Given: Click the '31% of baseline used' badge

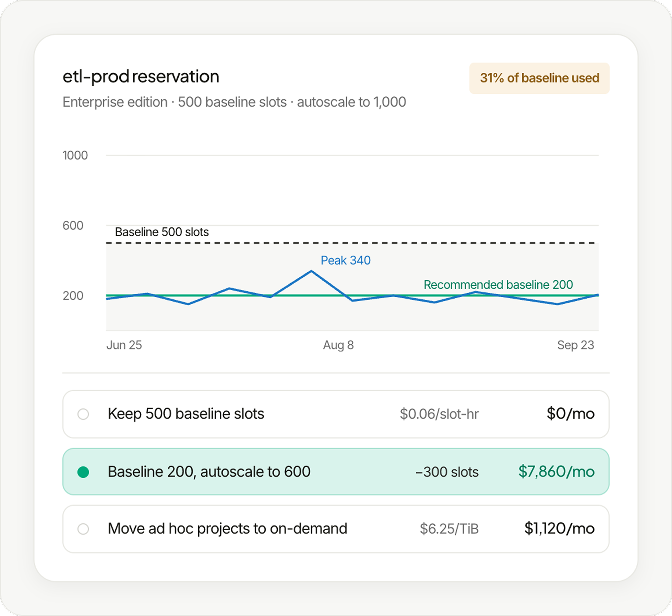Looking at the screenshot, I should coord(539,78).
